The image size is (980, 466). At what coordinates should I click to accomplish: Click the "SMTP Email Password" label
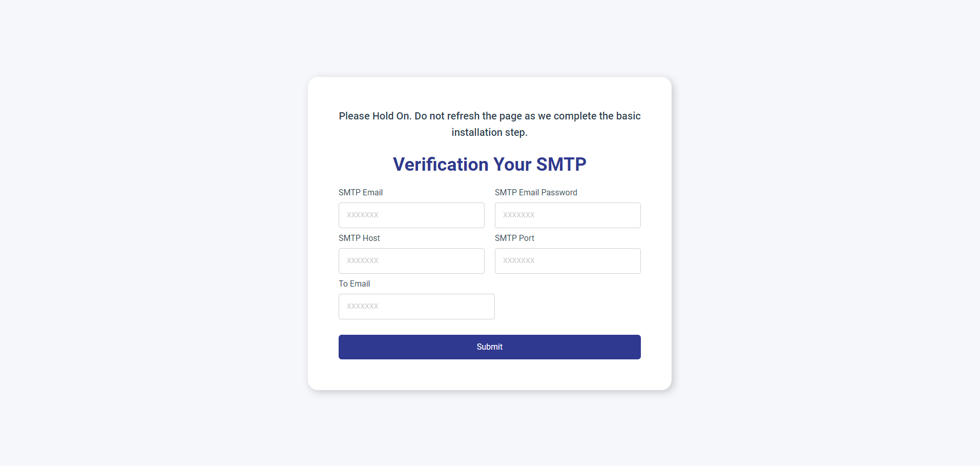click(x=536, y=193)
